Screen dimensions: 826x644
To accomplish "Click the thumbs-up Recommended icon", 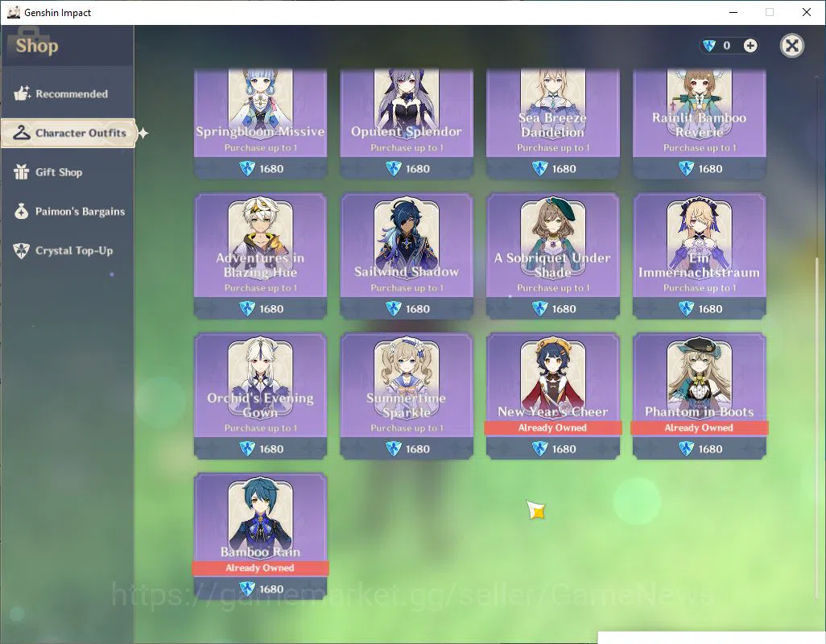I will click(22, 93).
